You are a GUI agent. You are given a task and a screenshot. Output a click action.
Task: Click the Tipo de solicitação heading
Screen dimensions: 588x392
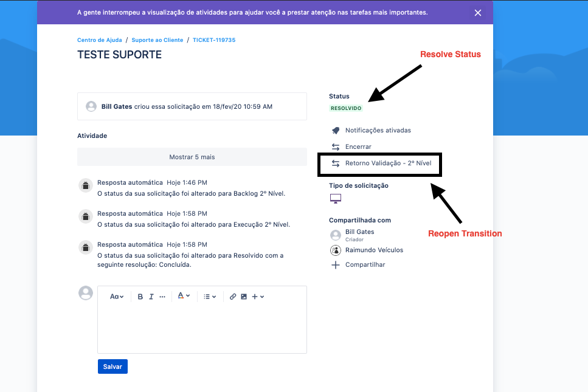[359, 185]
